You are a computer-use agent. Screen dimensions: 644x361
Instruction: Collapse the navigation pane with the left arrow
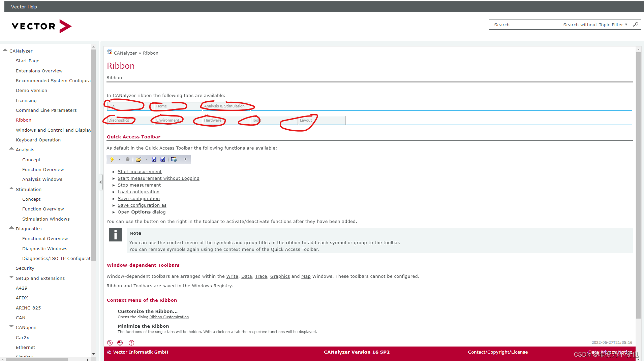100,182
